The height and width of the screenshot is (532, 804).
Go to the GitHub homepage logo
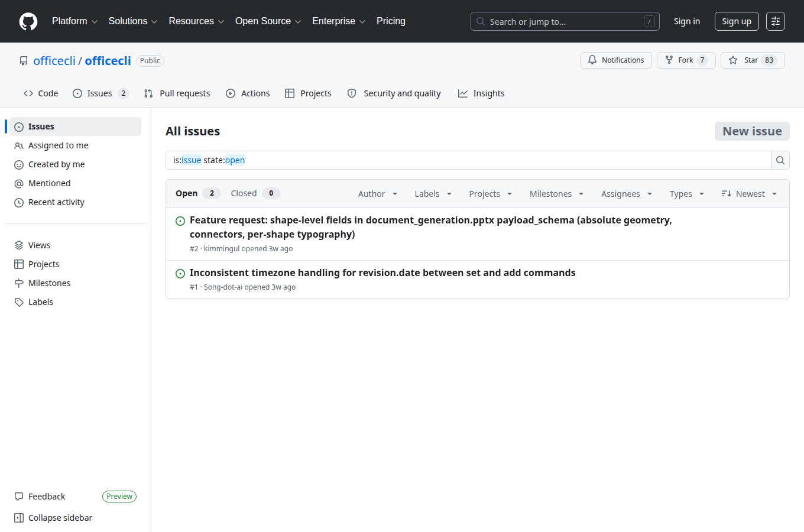[28, 21]
